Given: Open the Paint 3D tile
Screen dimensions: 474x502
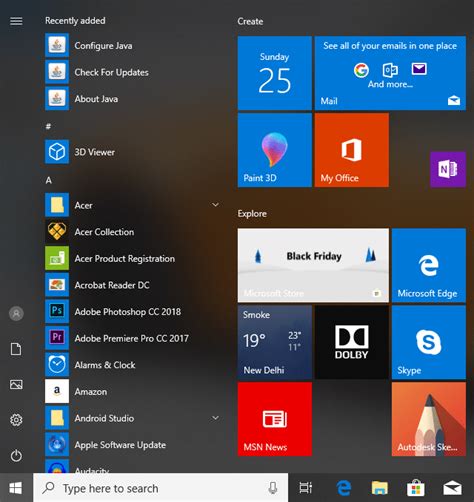Looking at the screenshot, I should click(x=275, y=150).
